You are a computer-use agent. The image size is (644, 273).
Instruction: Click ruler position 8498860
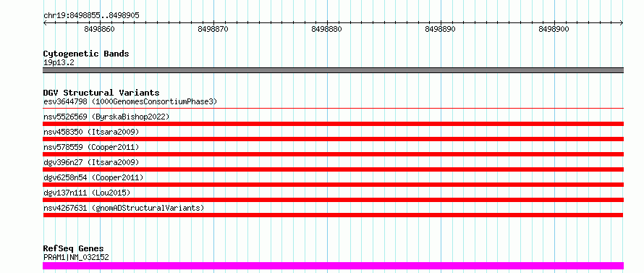pos(99,29)
